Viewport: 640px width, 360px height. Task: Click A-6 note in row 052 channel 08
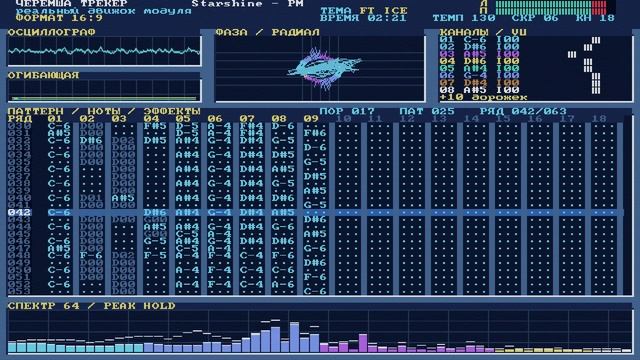(283, 284)
